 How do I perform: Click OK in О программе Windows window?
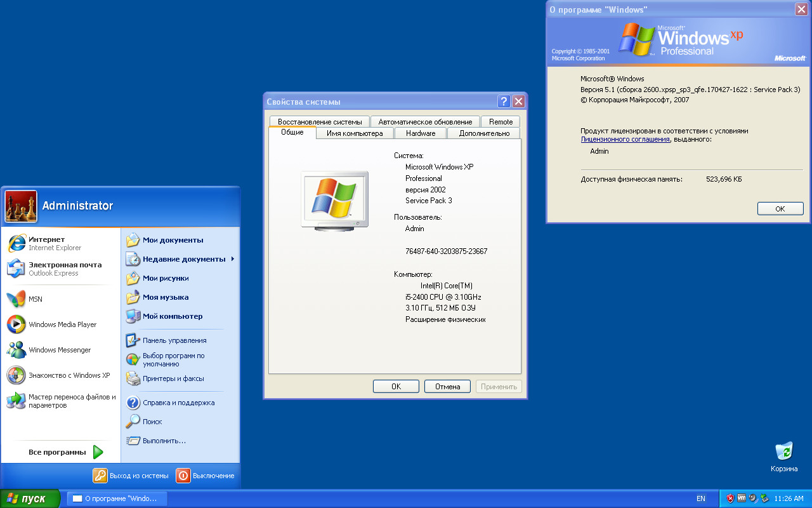click(780, 208)
